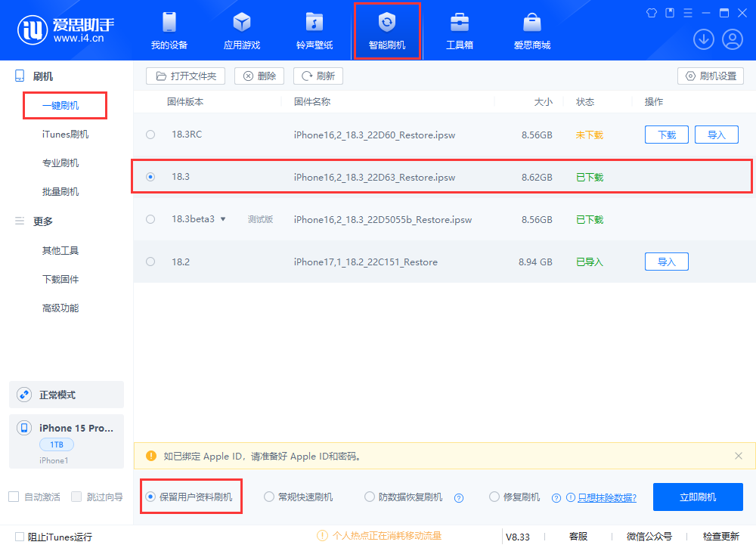Select iTunes刷机 in the sidebar

point(64,134)
